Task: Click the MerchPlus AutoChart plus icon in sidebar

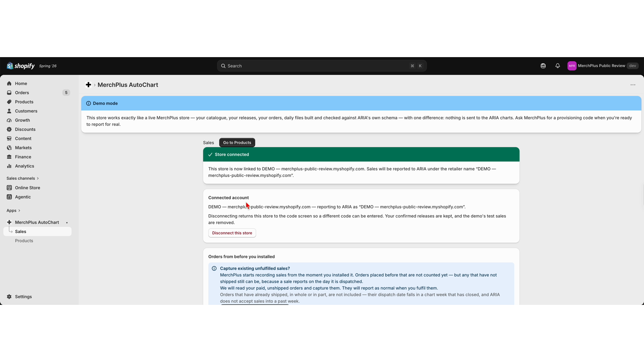Action: 9,222
